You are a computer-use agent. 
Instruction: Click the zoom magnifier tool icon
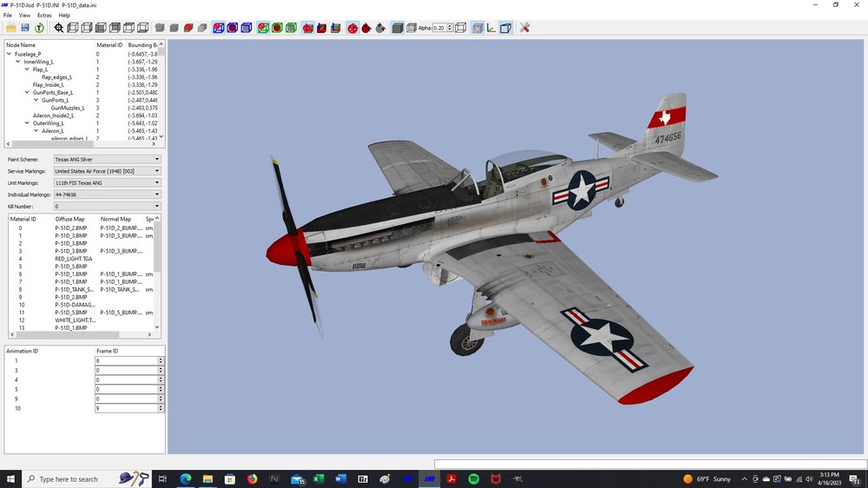pyautogui.click(x=59, y=28)
